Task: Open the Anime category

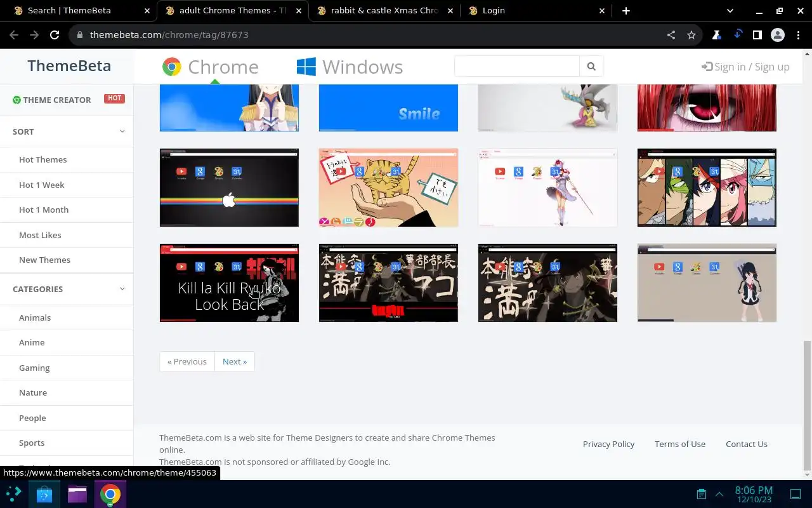Action: click(x=32, y=342)
